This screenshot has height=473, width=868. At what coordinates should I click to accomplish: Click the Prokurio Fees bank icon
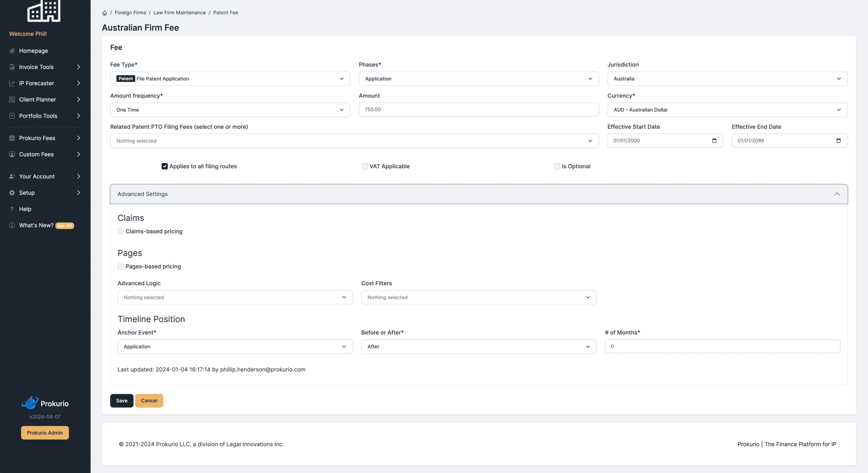12,138
